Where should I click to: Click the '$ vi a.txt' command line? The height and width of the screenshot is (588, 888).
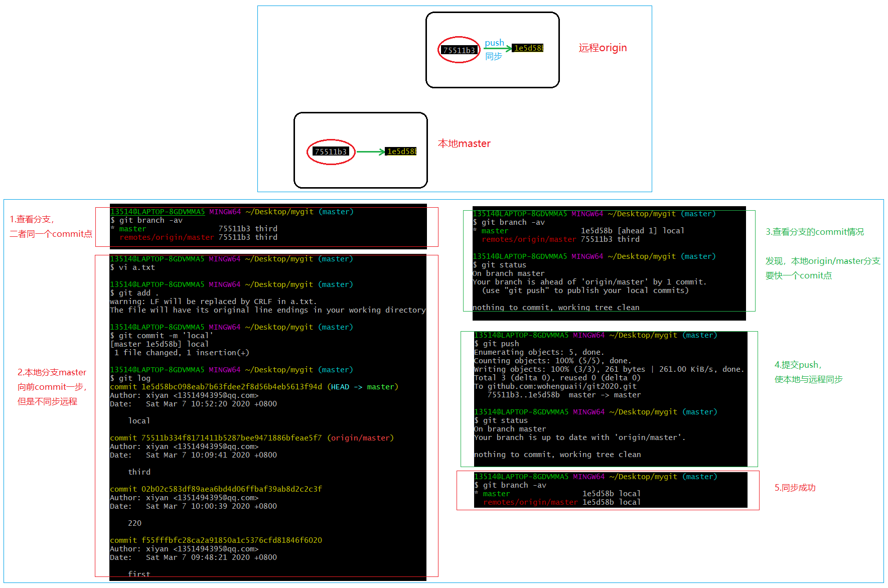tap(133, 267)
